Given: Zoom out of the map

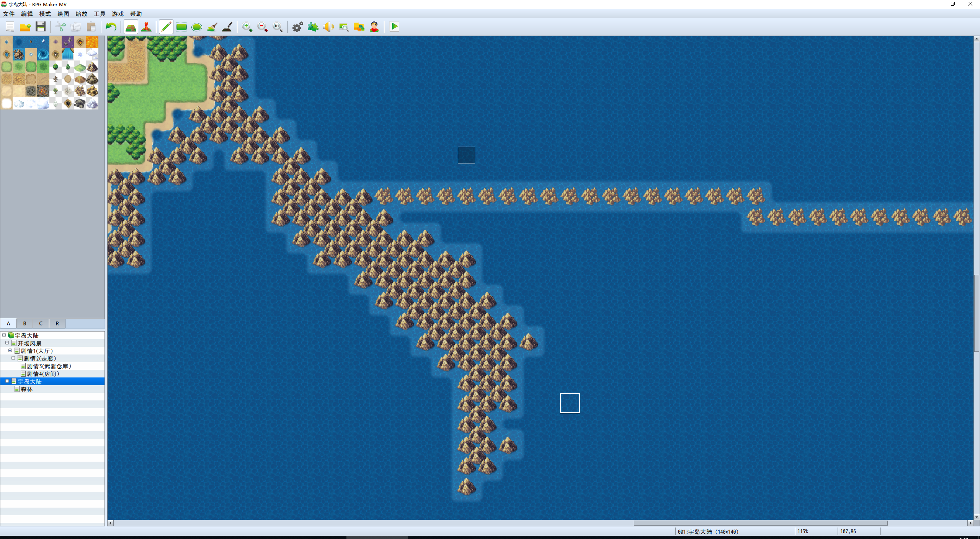Looking at the screenshot, I should click(263, 27).
